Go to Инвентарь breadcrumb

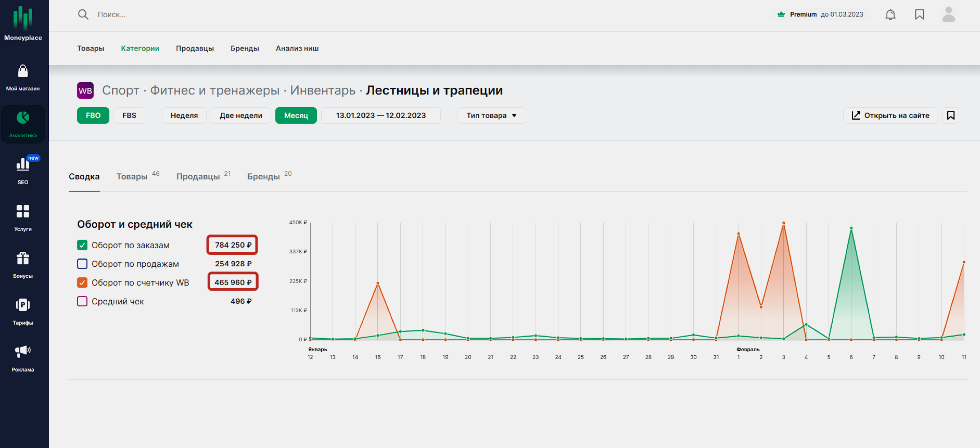pos(323,90)
